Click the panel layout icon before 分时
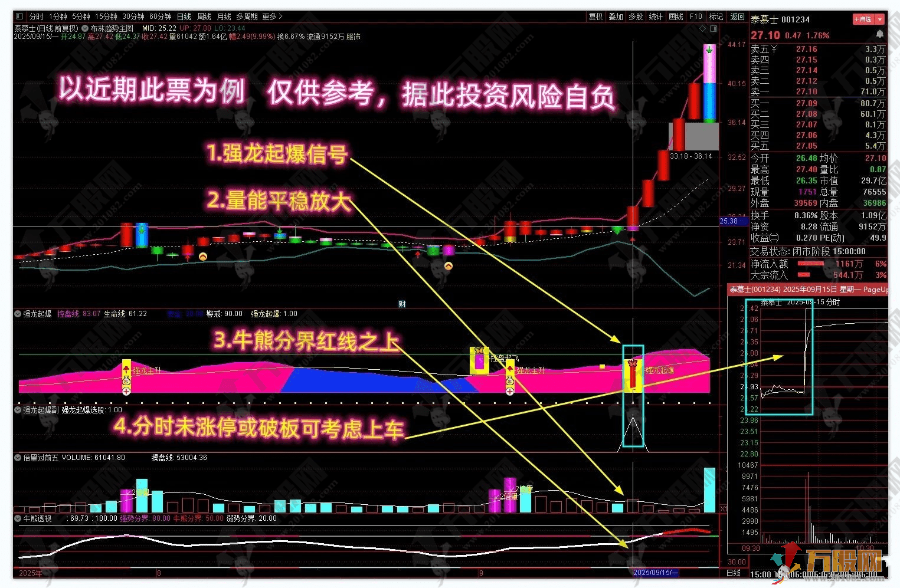Image resolution: width=900 pixels, height=588 pixels. [20, 17]
